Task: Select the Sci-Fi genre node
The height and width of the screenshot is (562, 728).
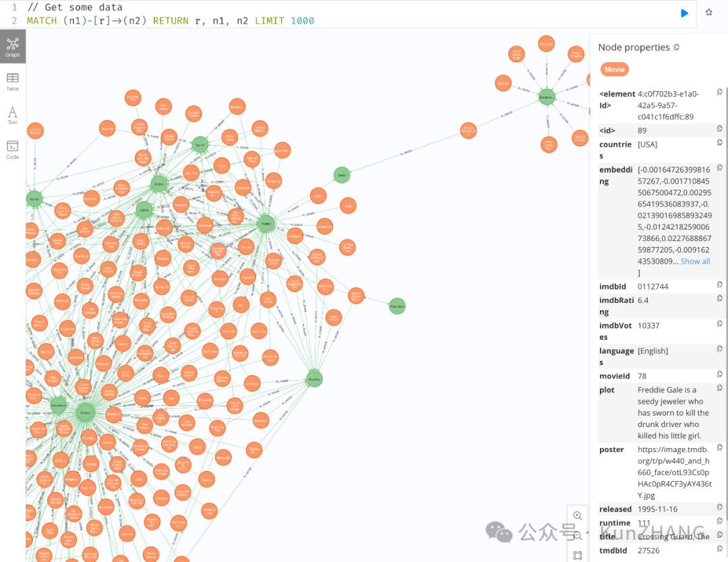Action: pos(200,145)
